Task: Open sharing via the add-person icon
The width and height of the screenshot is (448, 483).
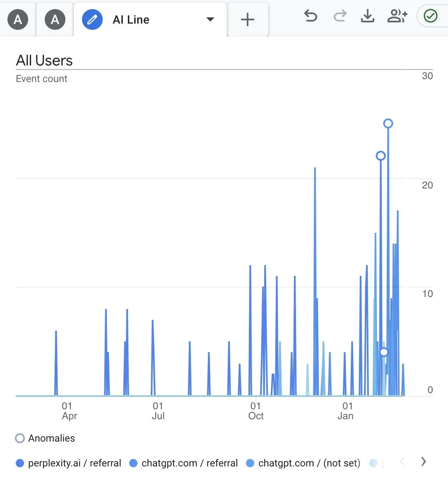Action: click(x=397, y=16)
